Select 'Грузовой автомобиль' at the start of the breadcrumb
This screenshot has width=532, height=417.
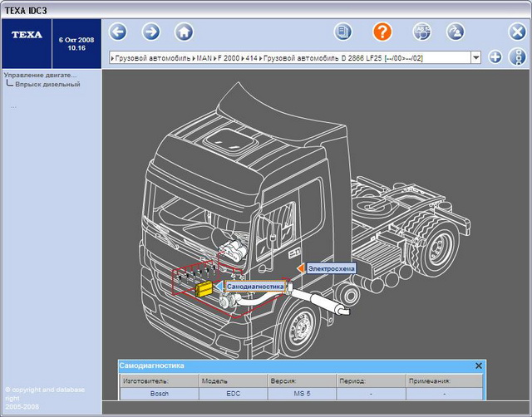point(153,58)
